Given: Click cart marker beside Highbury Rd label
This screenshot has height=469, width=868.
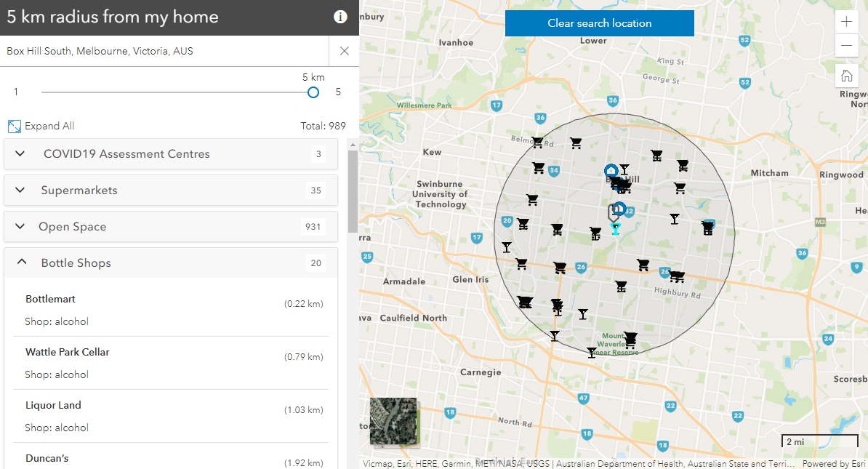Looking at the screenshot, I should 677,276.
